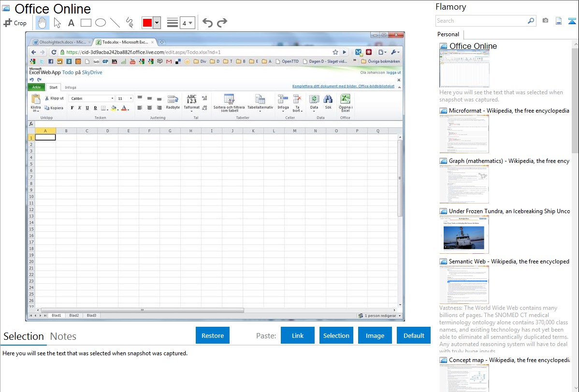Open the Office Online snapshot thumbnail
Viewport: 579px width, 392px height.
coord(464,69)
